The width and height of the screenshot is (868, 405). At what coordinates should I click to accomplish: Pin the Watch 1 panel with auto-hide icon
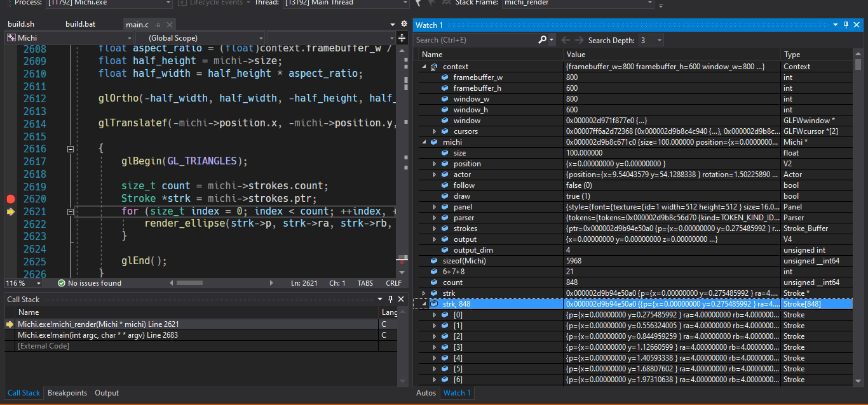[x=846, y=25]
